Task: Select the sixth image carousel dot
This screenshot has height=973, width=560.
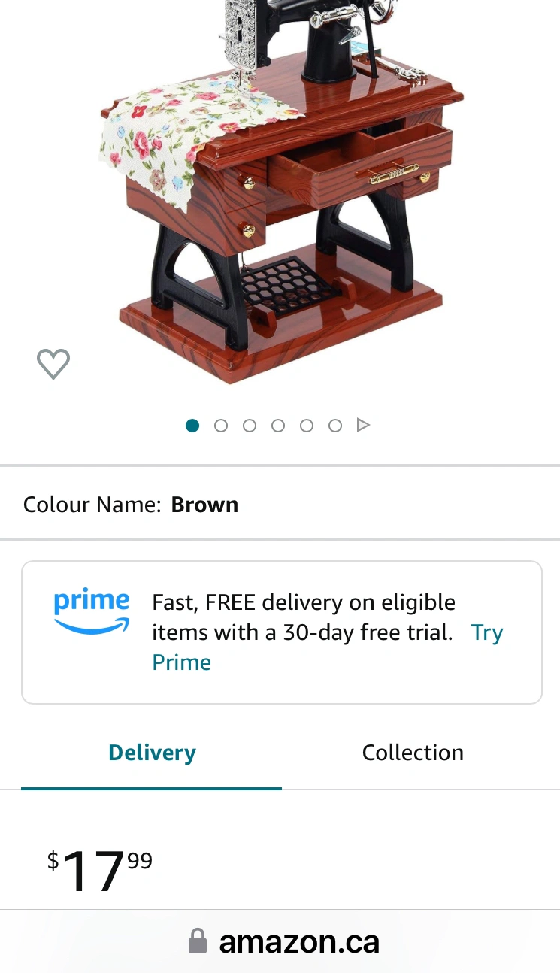Action: coord(335,426)
